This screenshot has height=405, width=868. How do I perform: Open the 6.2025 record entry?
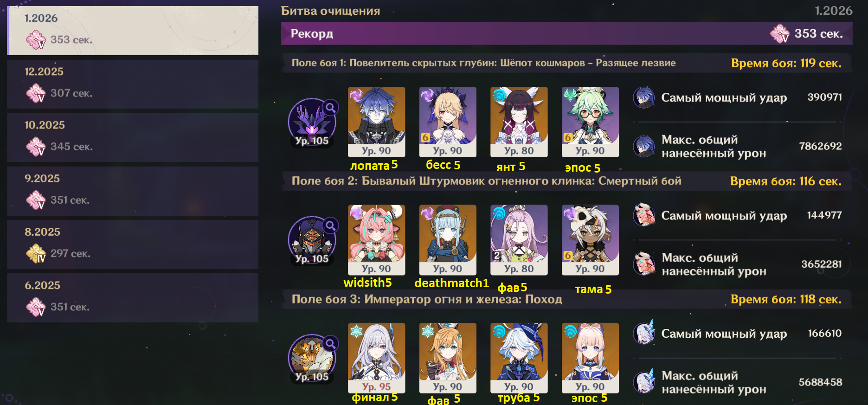click(133, 298)
